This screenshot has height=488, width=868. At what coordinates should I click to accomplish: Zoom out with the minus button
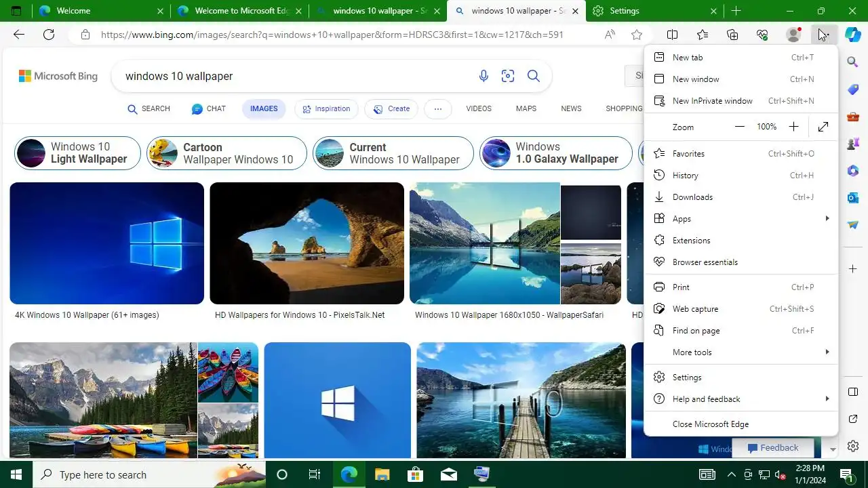point(740,127)
